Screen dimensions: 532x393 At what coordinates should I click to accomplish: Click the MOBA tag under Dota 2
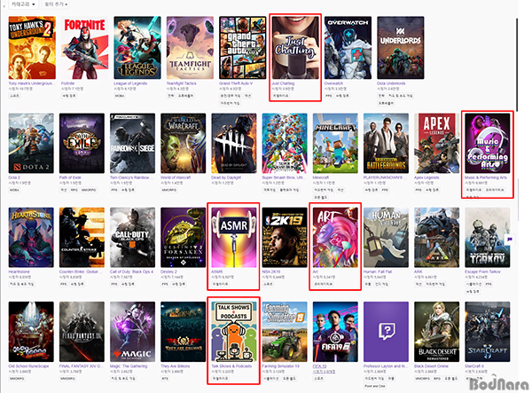[14, 190]
